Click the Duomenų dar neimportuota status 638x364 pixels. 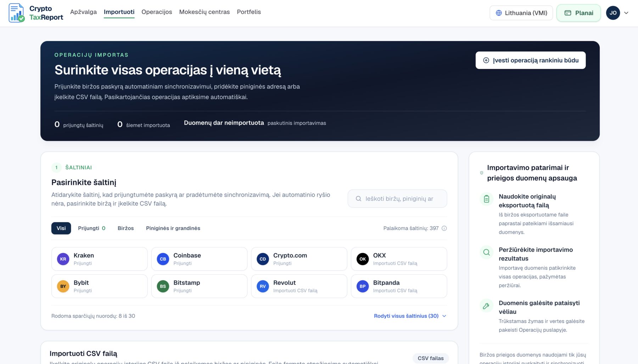224,123
